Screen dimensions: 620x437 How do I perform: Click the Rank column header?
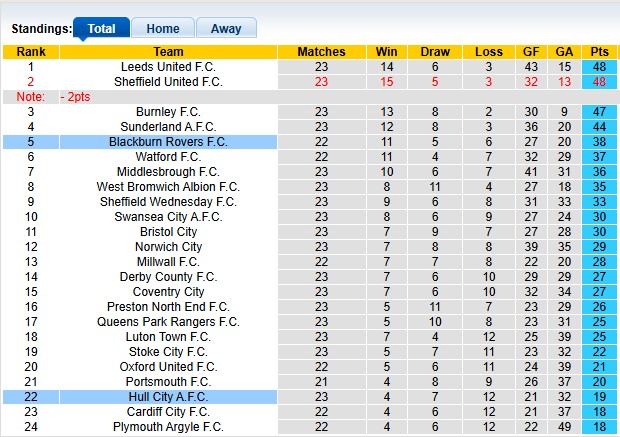click(x=31, y=52)
